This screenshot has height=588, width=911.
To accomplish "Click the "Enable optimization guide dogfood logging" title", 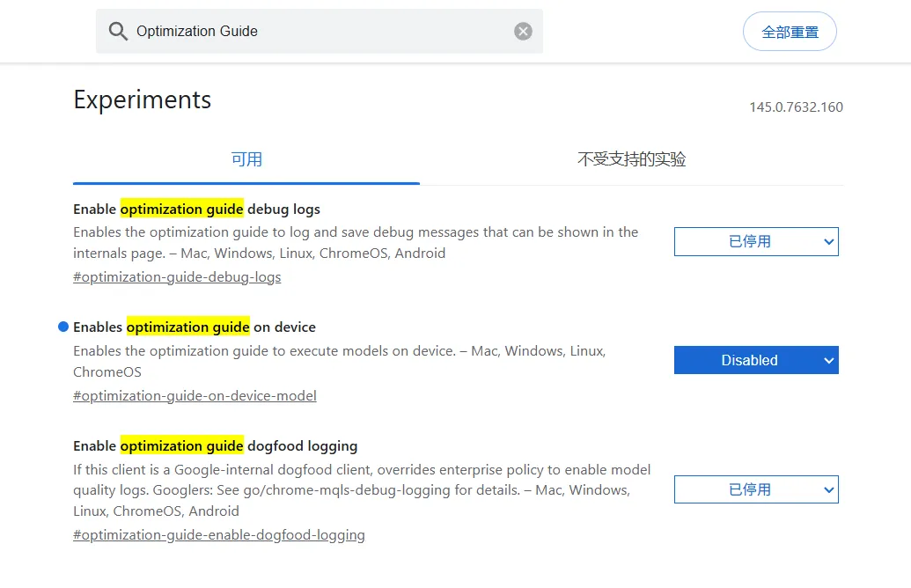I will 215,445.
